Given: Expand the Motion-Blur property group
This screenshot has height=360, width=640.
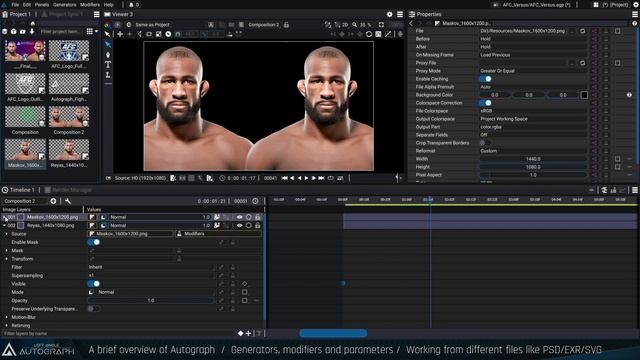Looking at the screenshot, I should point(7,317).
